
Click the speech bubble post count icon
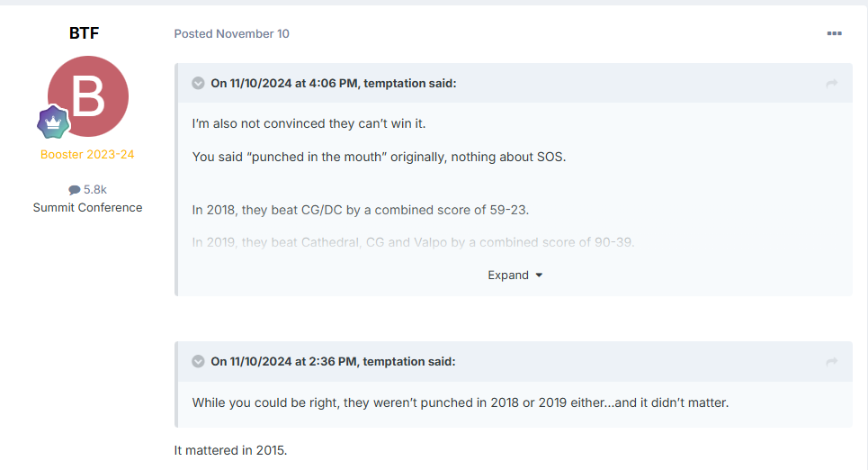coord(74,190)
